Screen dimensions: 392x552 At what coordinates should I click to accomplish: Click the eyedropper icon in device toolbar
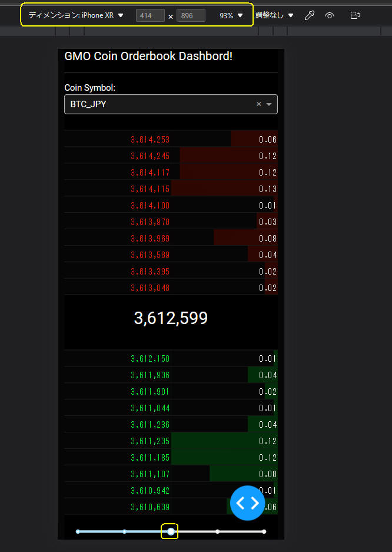coord(310,15)
